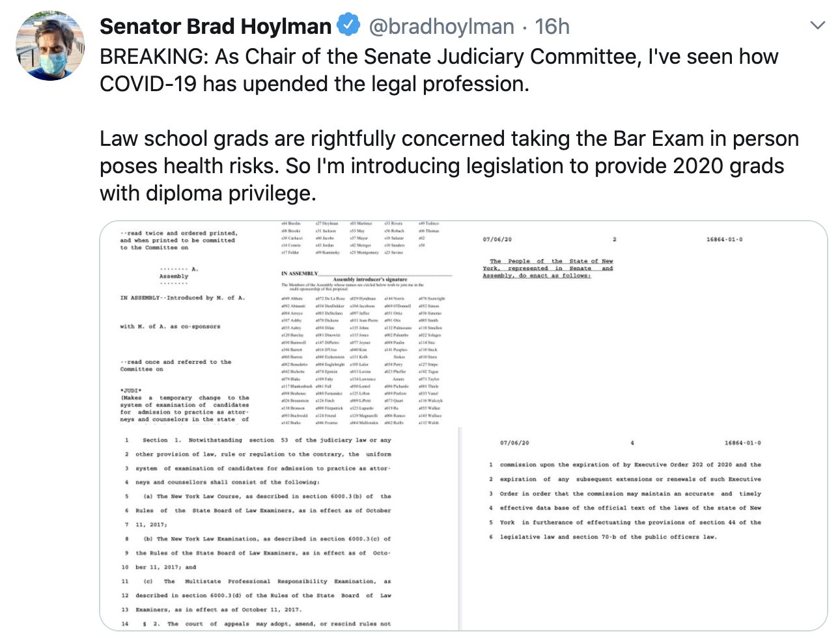Click the "Assembly introducer's signature" heading in image

tap(370, 279)
